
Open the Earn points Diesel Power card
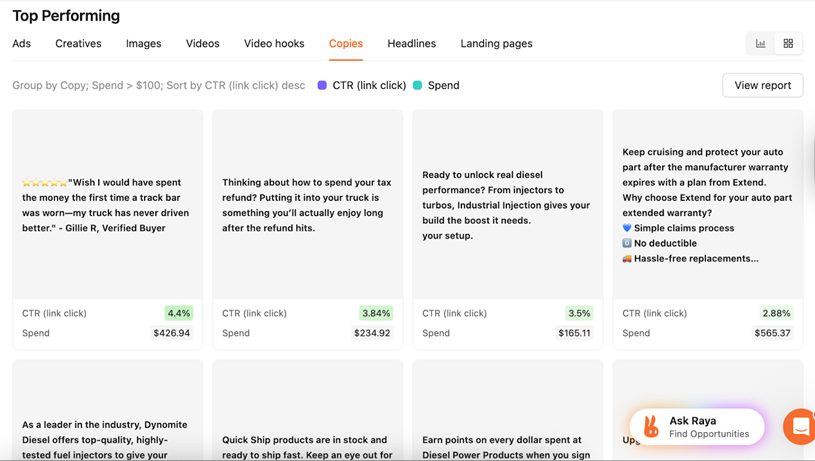508,410
